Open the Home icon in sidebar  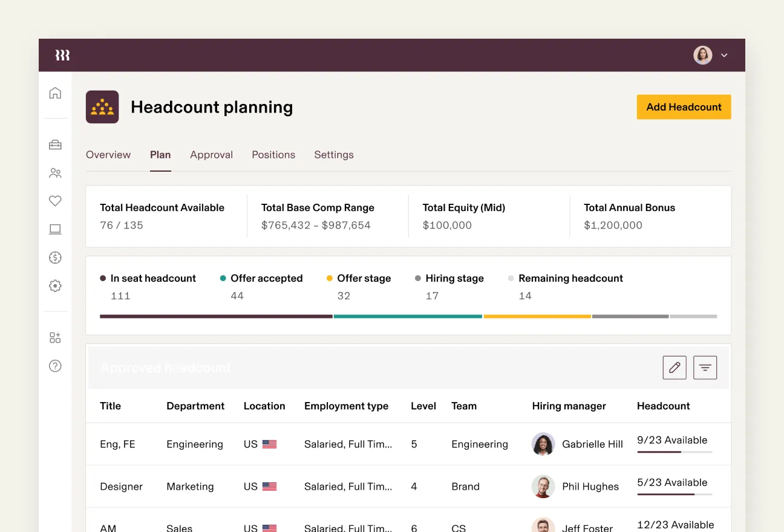click(55, 92)
